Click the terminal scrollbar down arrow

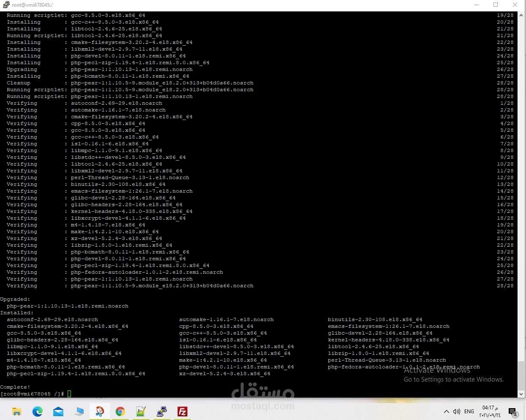coord(521,394)
